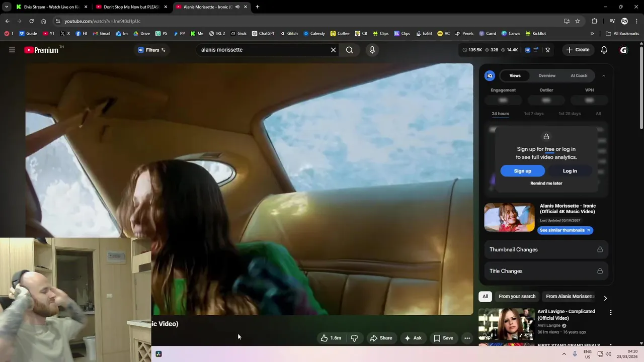
Task: Open a new browser tab
Action: 258,7
